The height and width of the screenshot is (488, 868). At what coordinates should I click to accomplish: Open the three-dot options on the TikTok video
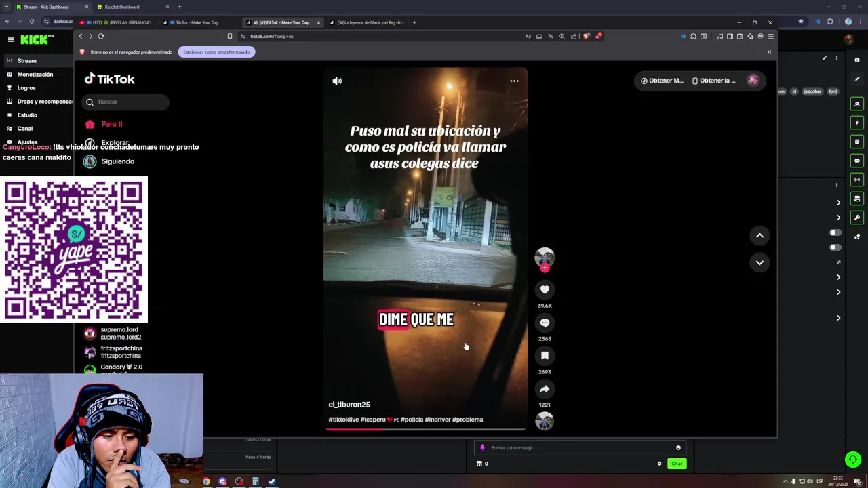pos(514,81)
